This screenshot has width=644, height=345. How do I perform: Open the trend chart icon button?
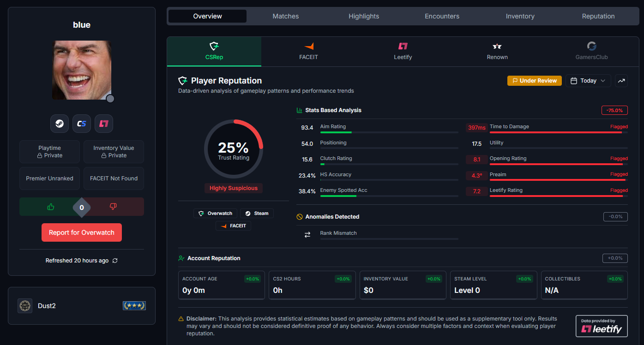tap(621, 81)
